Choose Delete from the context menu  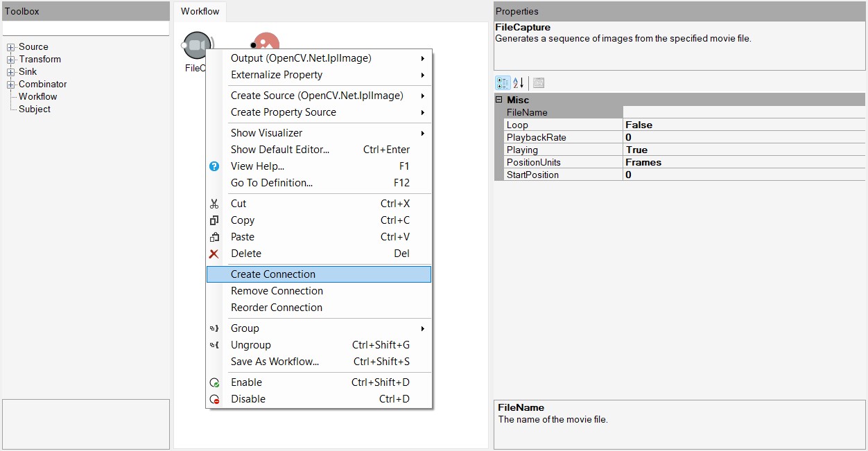pos(319,254)
